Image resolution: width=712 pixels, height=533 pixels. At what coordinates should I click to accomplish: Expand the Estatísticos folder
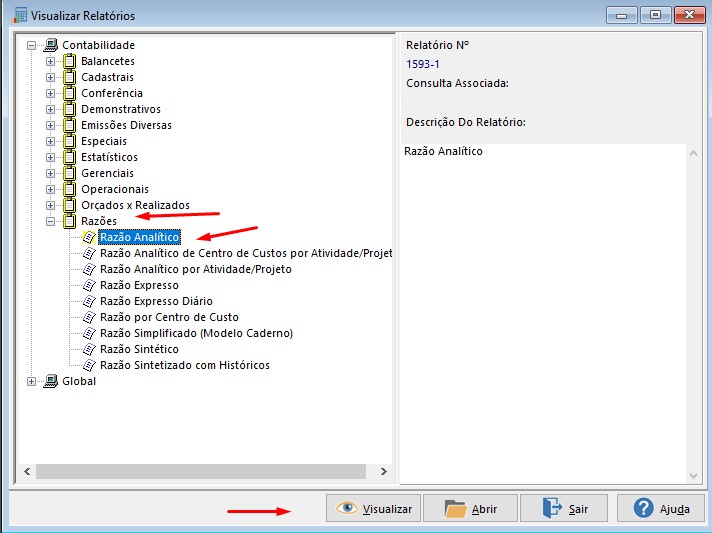tap(50, 157)
